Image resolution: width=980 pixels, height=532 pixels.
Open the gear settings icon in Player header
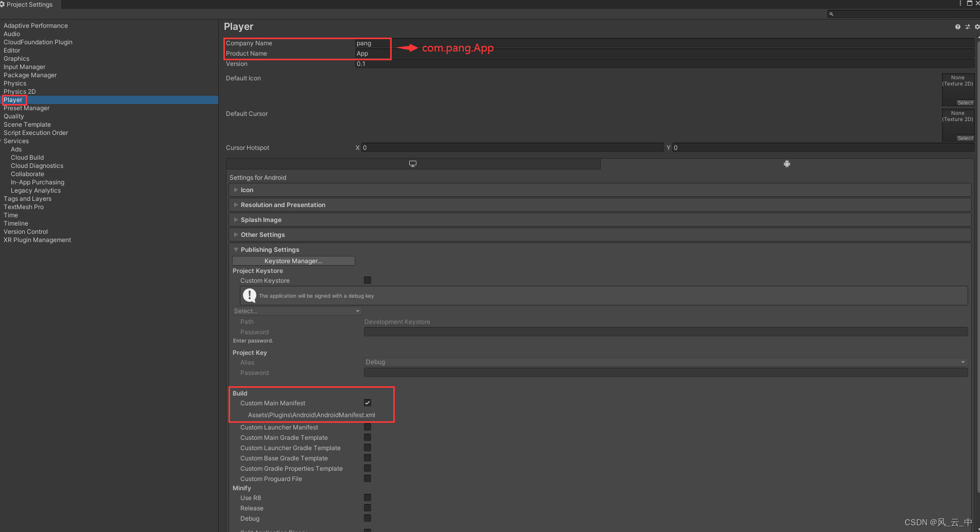pyautogui.click(x=975, y=26)
